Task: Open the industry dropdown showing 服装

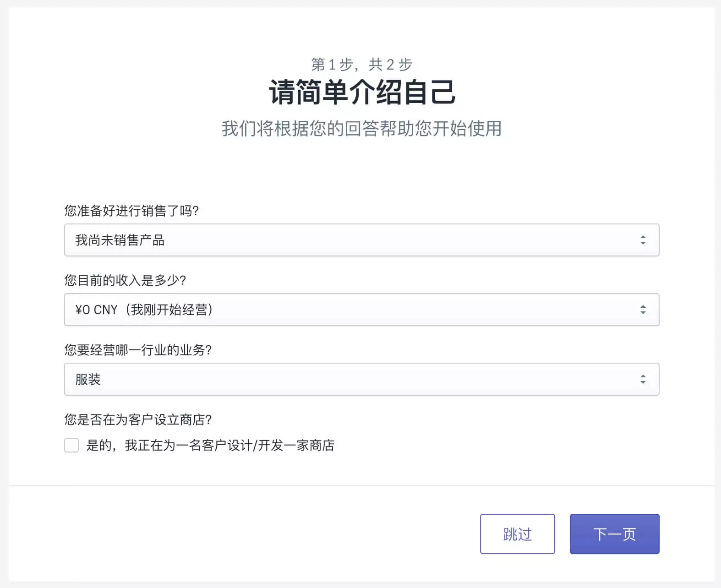Action: coord(361,379)
